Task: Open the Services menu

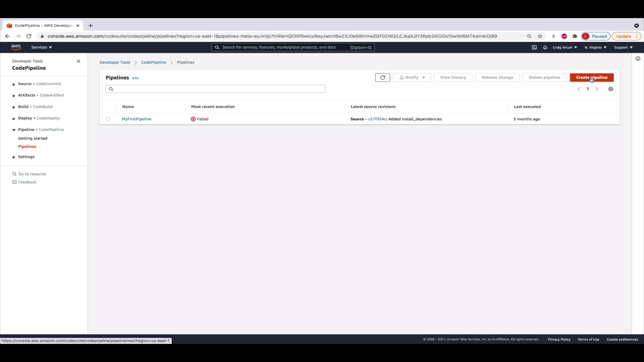Action: (41, 47)
